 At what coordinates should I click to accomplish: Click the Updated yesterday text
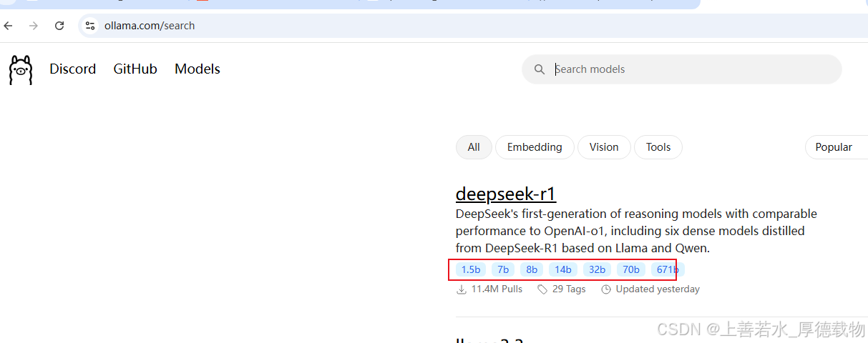pyautogui.click(x=658, y=289)
